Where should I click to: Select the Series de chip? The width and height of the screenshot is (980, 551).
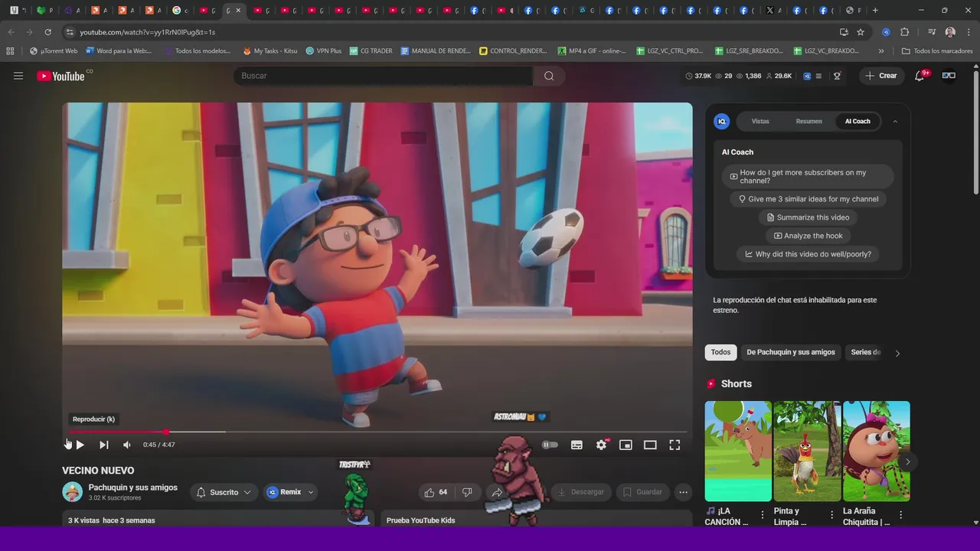point(866,352)
